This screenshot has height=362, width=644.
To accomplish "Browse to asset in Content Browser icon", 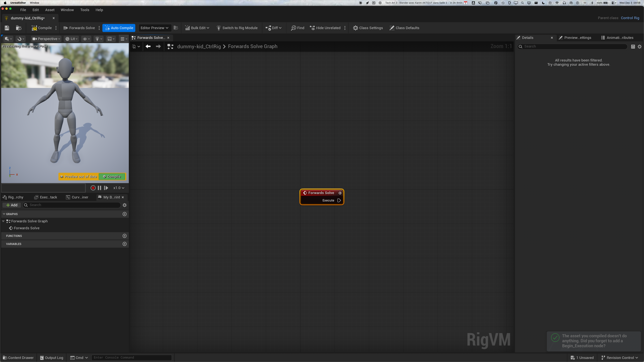I will pos(19,28).
